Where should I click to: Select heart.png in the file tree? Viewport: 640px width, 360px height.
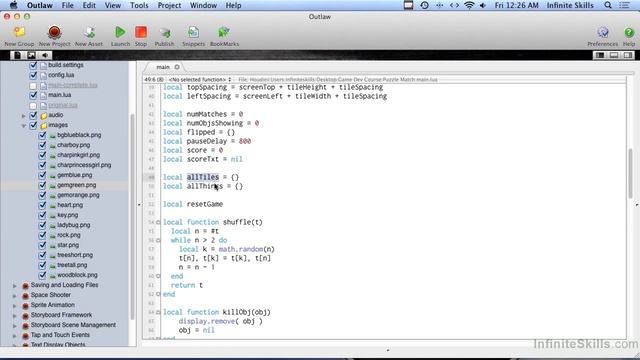pos(70,205)
